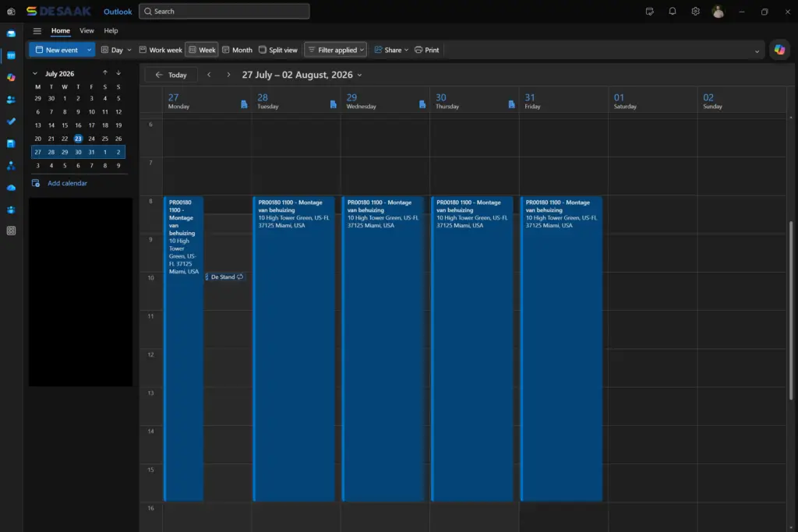Expand the ribbon with the far-right chevron

tap(757, 51)
